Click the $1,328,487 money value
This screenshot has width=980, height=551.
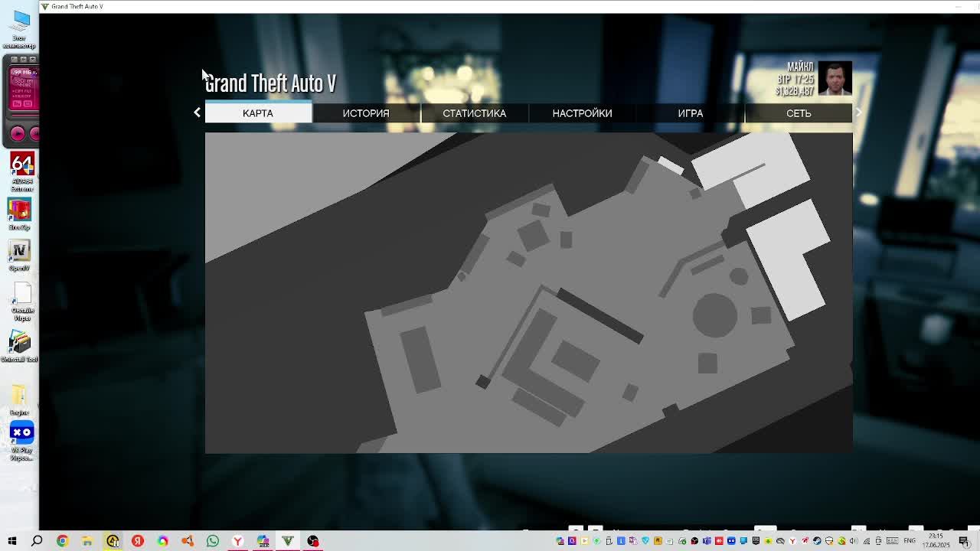(794, 91)
